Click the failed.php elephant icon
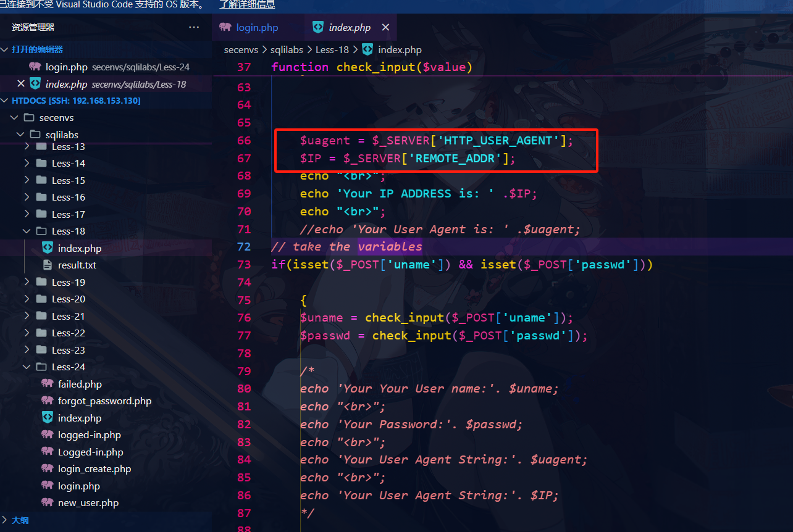The width and height of the screenshot is (793, 532). pyautogui.click(x=48, y=384)
